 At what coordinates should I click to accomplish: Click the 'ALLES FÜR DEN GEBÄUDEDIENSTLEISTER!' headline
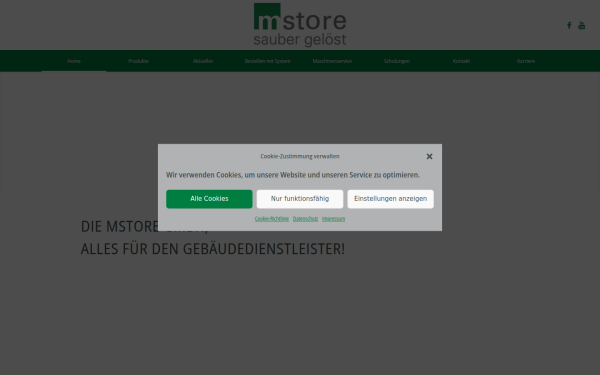click(x=213, y=249)
